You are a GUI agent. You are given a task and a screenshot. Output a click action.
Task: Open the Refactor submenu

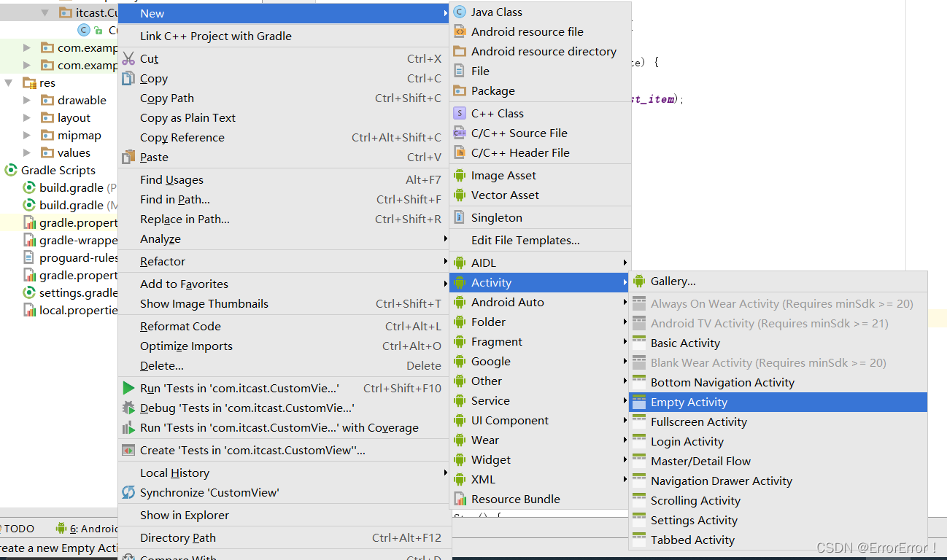pos(285,261)
